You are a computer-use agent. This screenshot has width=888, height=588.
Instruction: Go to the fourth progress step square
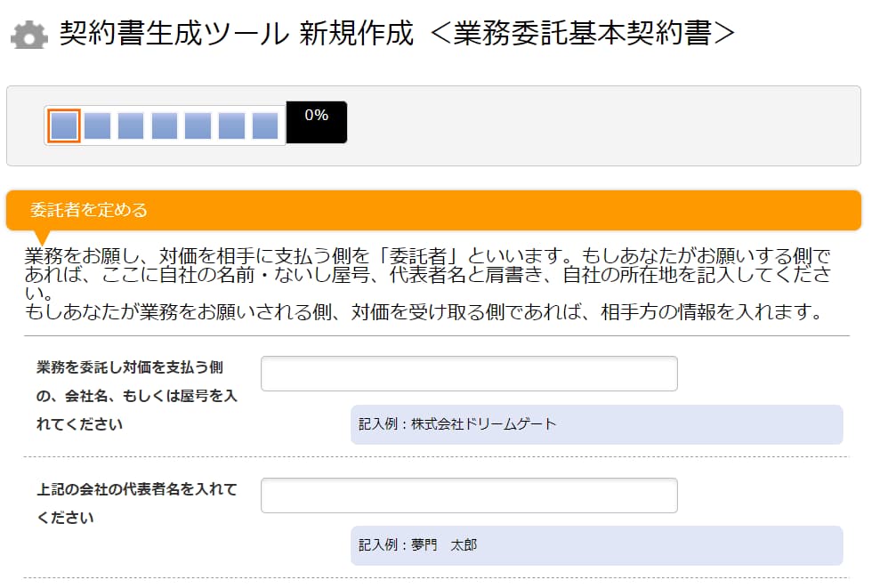pos(165,125)
